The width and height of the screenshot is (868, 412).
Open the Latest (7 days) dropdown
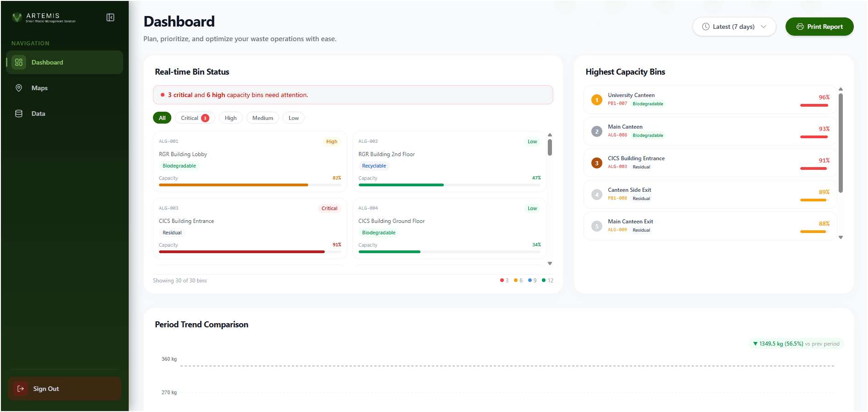click(734, 27)
